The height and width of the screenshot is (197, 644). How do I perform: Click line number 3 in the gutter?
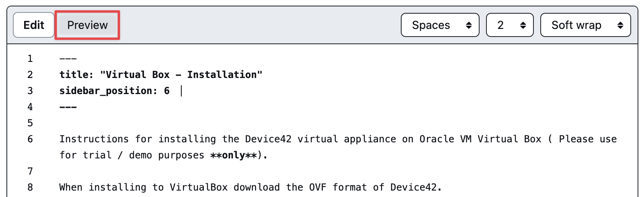click(x=30, y=91)
